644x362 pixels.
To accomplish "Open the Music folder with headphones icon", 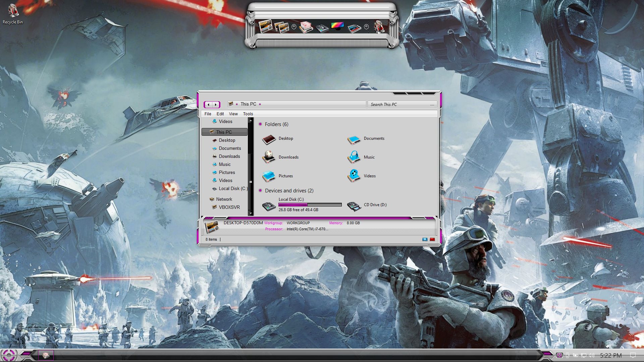I will point(354,157).
